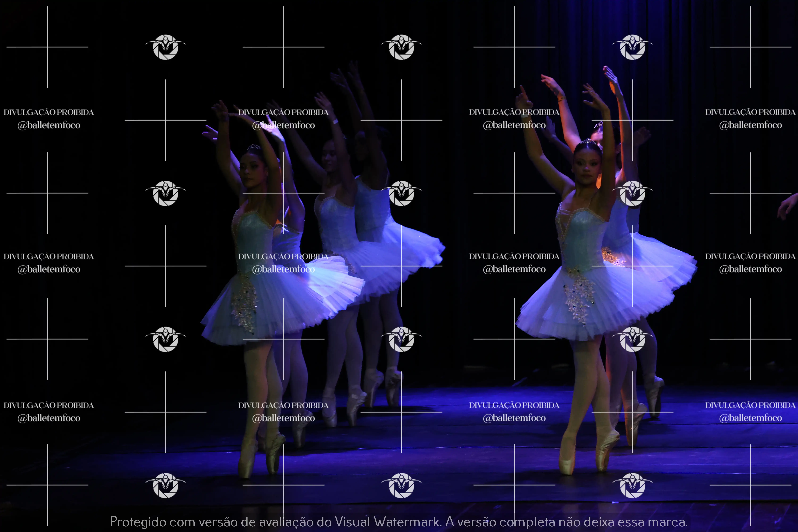This screenshot has width=798, height=532.
Task: Click the crosshair mark over front-right ballerina's tutu
Action: pyautogui.click(x=632, y=266)
